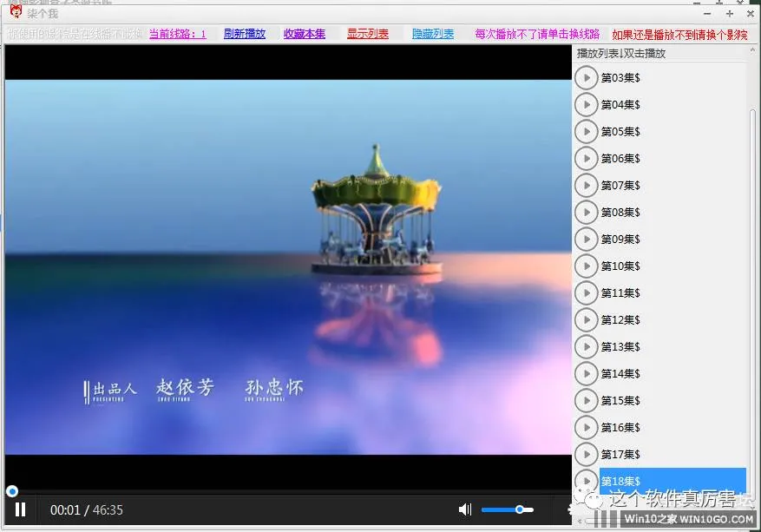Select episode text 第05集$

[620, 132]
